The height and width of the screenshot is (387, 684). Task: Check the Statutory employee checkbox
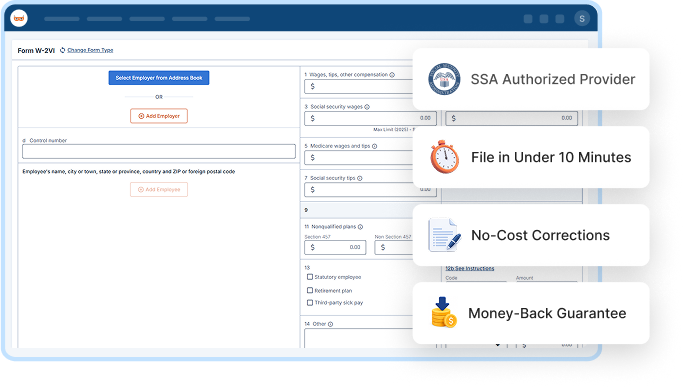pyautogui.click(x=310, y=277)
